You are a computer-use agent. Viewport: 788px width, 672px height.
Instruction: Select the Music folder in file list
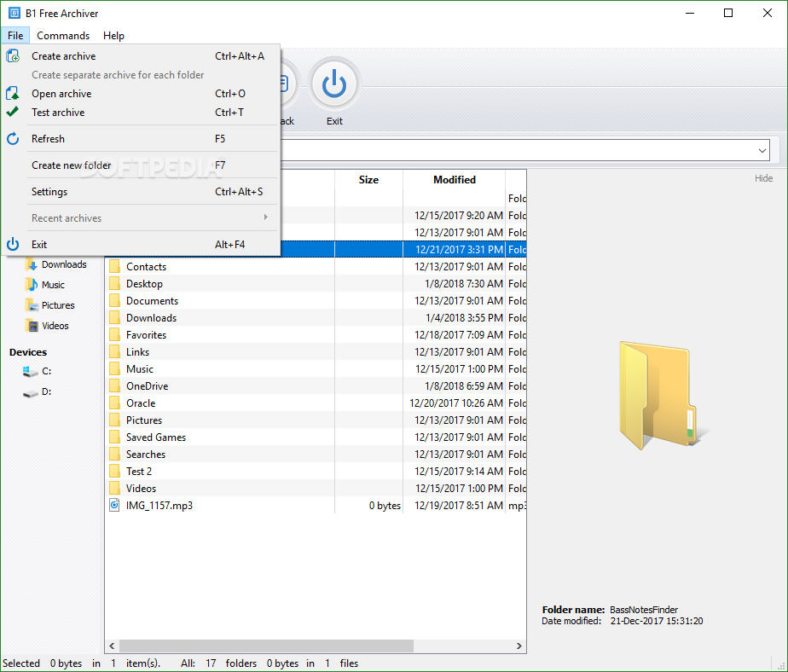coord(316,369)
